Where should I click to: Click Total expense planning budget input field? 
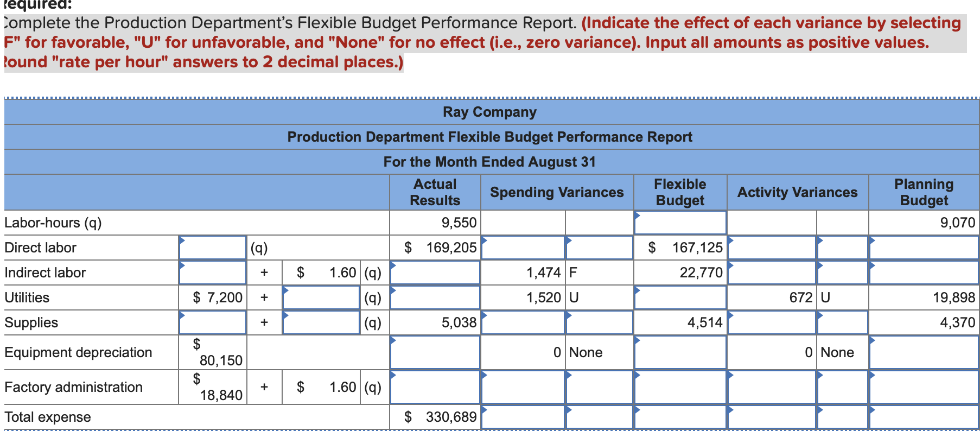[924, 417]
